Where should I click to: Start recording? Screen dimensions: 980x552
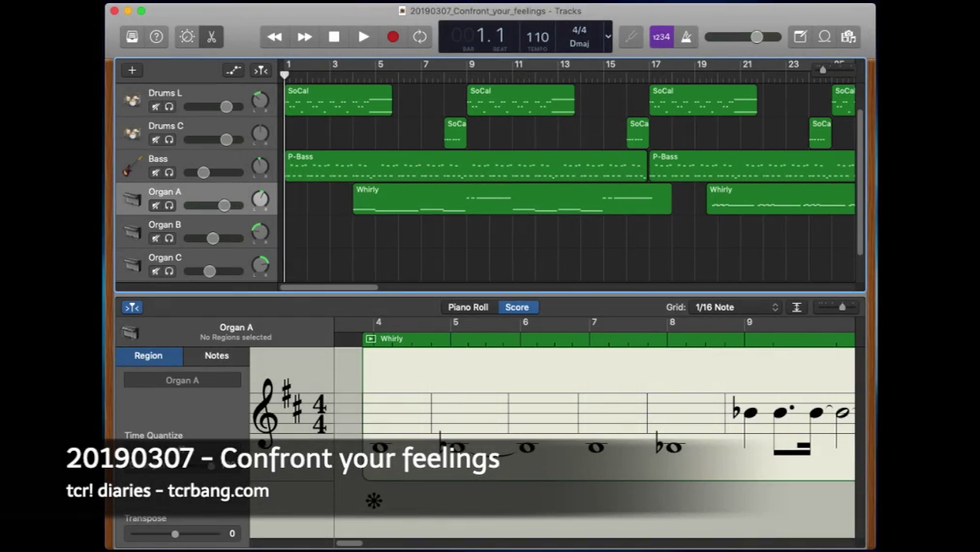click(392, 36)
